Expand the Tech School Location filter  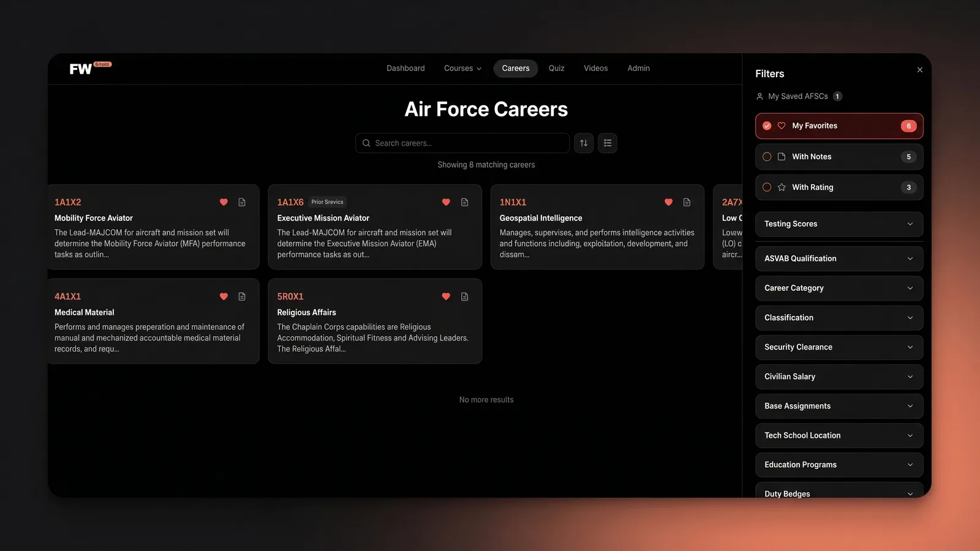[x=839, y=435]
